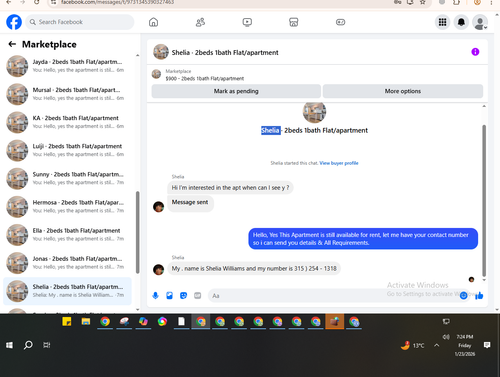Open Sunny's conversation
This screenshot has width=500, height=377.
(67, 178)
